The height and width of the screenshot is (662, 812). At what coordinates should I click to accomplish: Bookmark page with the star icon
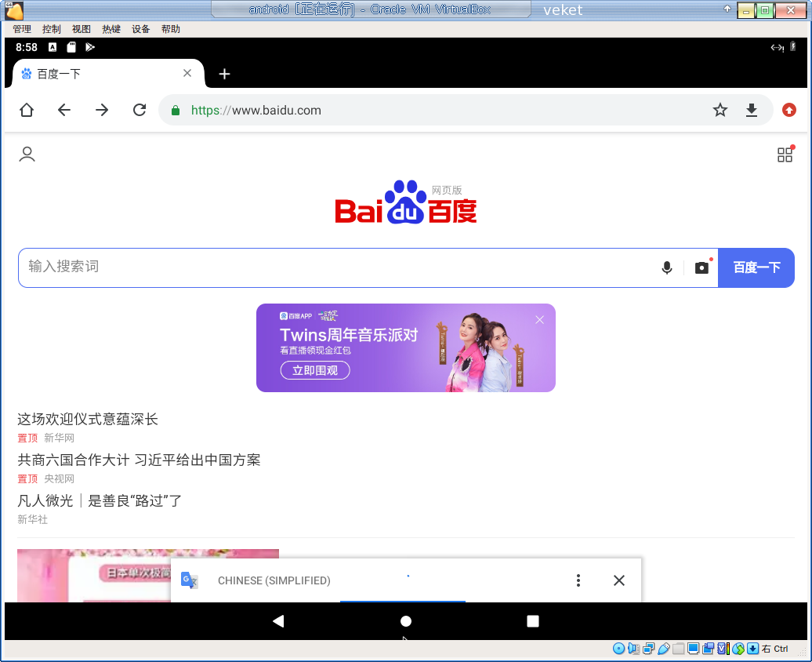tap(720, 110)
